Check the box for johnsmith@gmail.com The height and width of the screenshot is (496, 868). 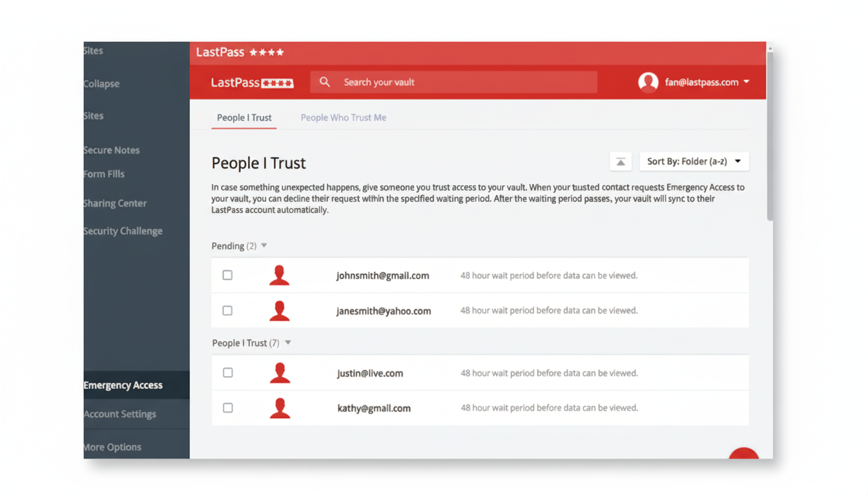tap(227, 275)
